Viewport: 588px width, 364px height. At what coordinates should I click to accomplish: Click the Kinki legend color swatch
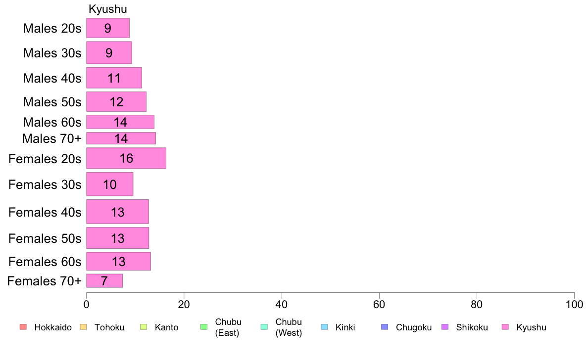click(x=324, y=327)
